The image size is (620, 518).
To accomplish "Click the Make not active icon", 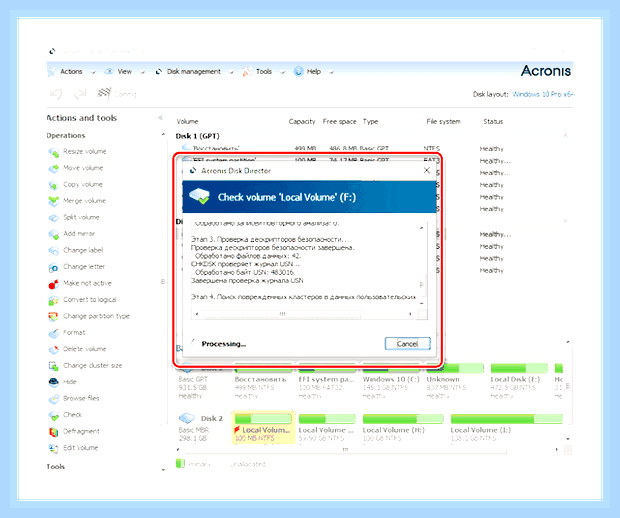I will pyautogui.click(x=54, y=284).
